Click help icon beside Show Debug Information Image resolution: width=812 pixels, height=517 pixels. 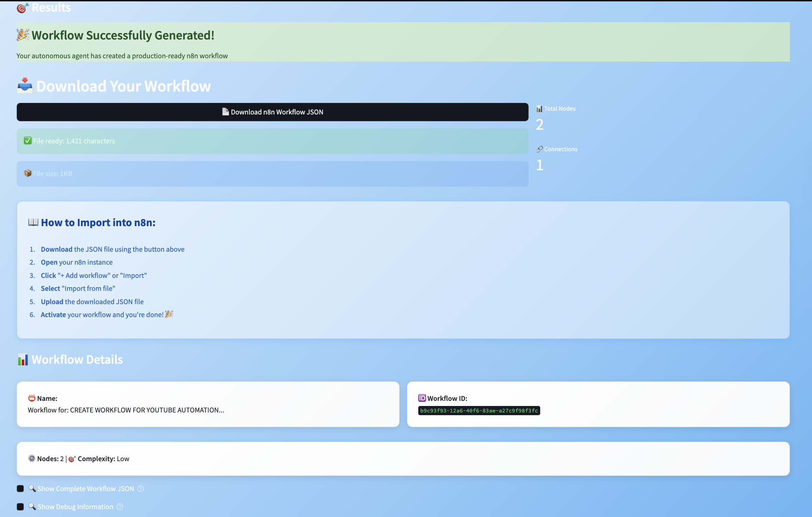point(120,507)
